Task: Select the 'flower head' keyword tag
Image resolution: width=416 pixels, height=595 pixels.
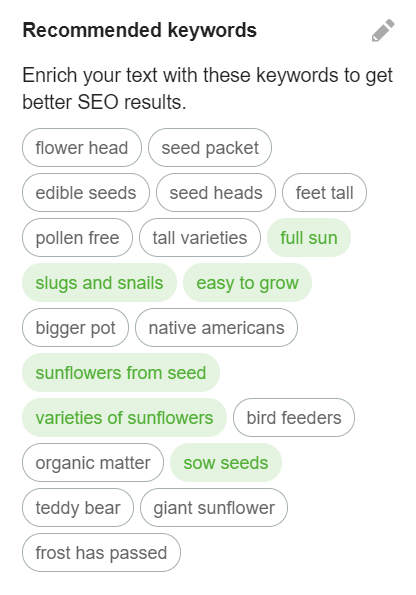Action: click(x=82, y=148)
